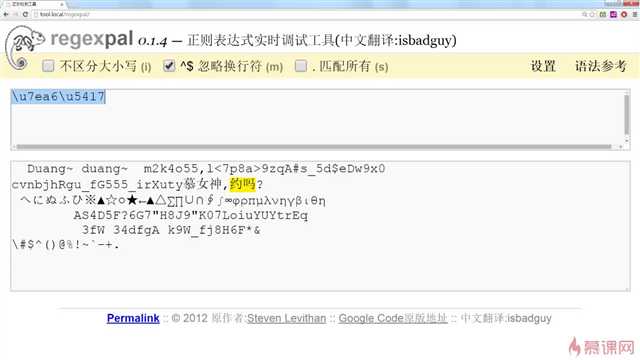Reload the page with the refresh icon

pyautogui.click(x=25, y=14)
